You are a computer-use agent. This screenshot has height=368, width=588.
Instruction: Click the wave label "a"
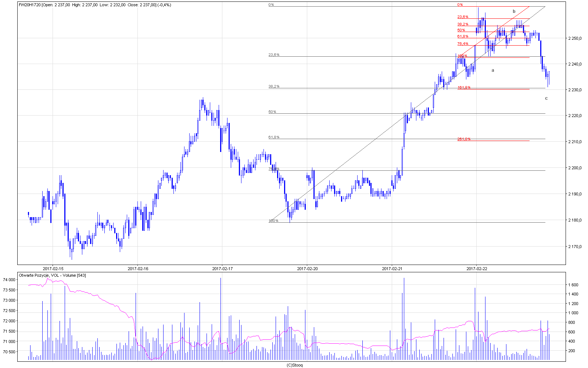[x=493, y=70]
